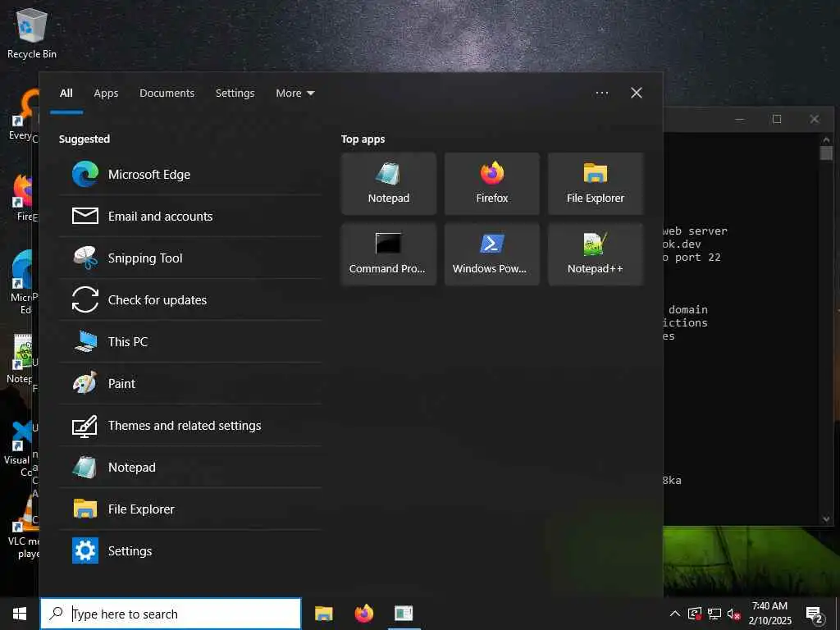Open File Explorer in Suggested list

[x=190, y=509]
